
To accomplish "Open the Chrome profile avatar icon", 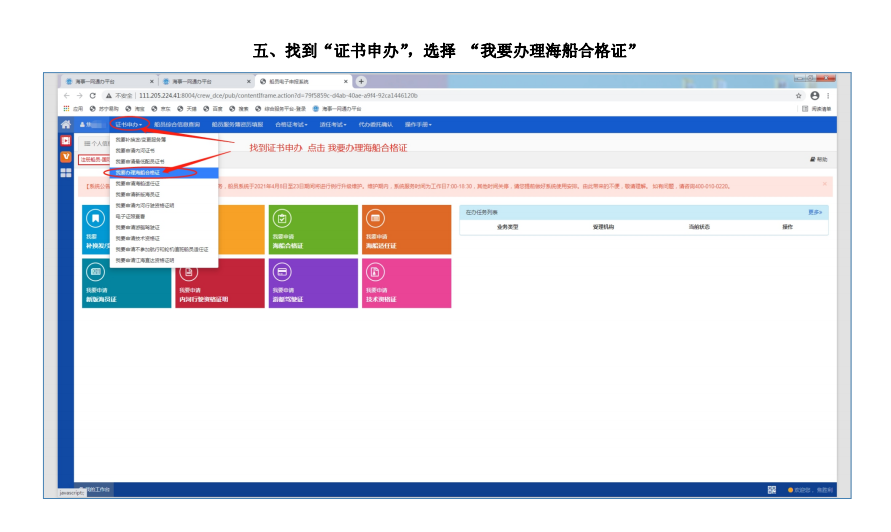I will [815, 95].
